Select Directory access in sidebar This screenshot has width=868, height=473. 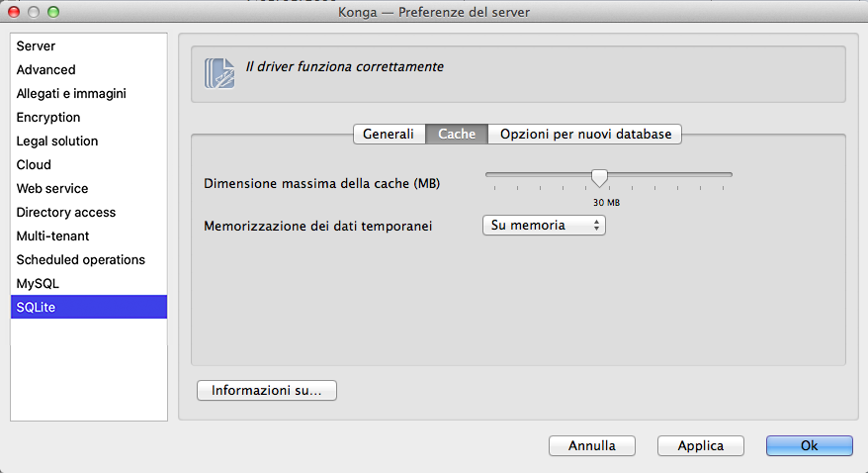tap(66, 213)
